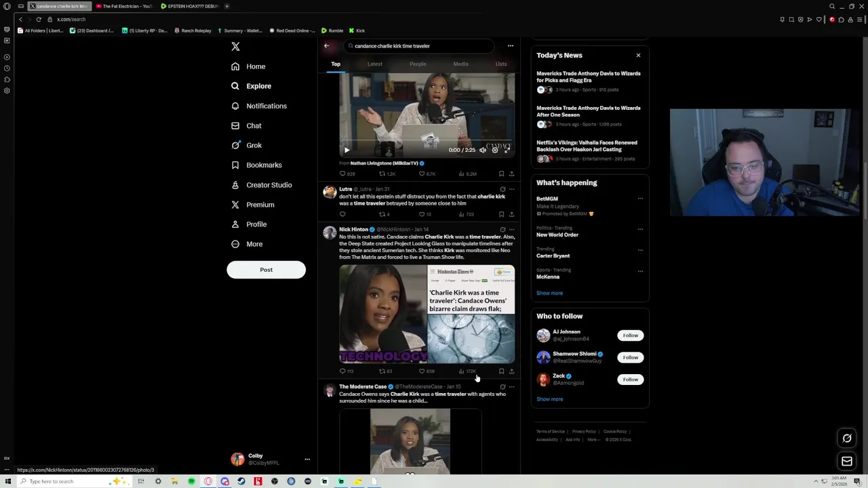Follow Shamwow Shlomi
The image size is (868, 488).
pyautogui.click(x=631, y=357)
